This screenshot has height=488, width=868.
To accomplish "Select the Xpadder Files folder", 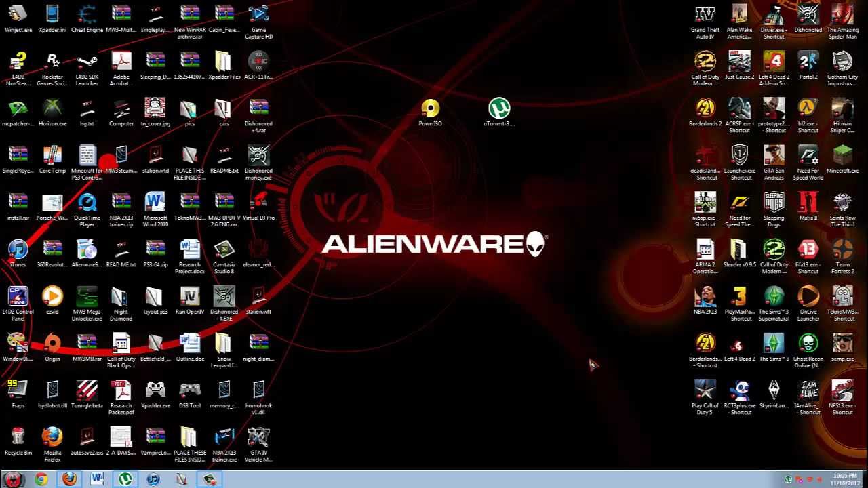I will click(224, 65).
